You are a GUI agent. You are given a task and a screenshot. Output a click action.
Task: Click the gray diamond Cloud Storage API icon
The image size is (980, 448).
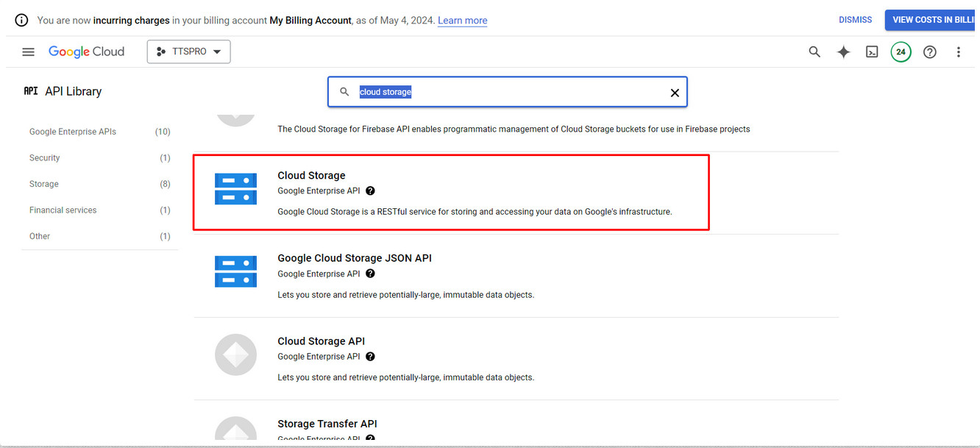click(235, 355)
